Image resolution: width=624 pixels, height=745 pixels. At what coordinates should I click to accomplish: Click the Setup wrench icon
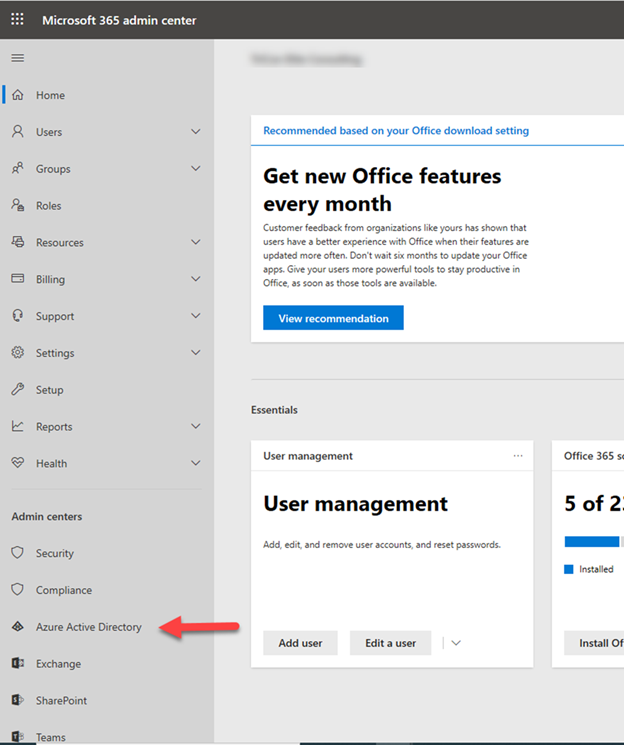[18, 389]
